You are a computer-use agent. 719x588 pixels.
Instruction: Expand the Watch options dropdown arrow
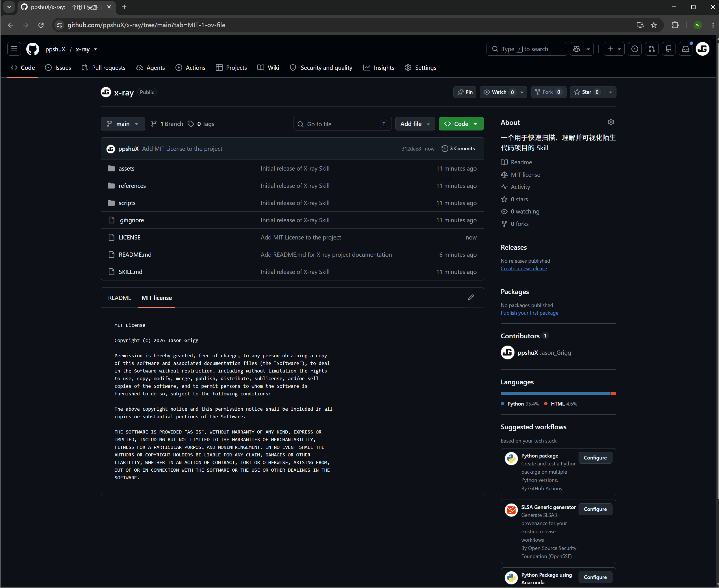pos(522,92)
